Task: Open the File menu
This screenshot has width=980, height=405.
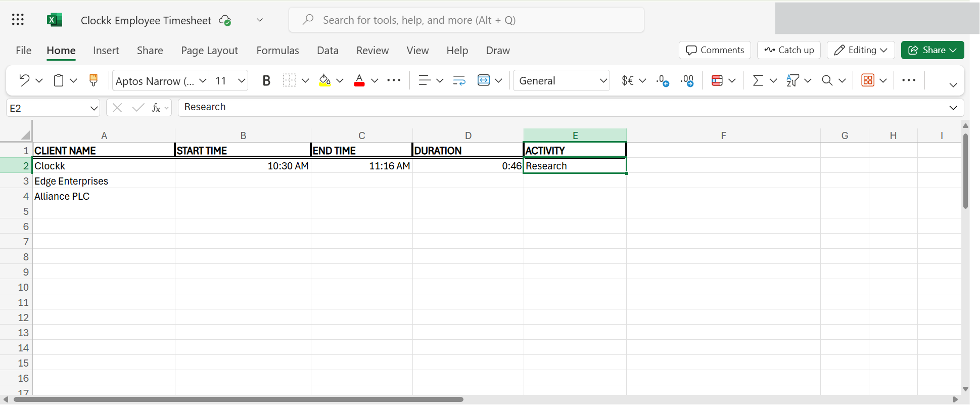Action: coord(23,51)
